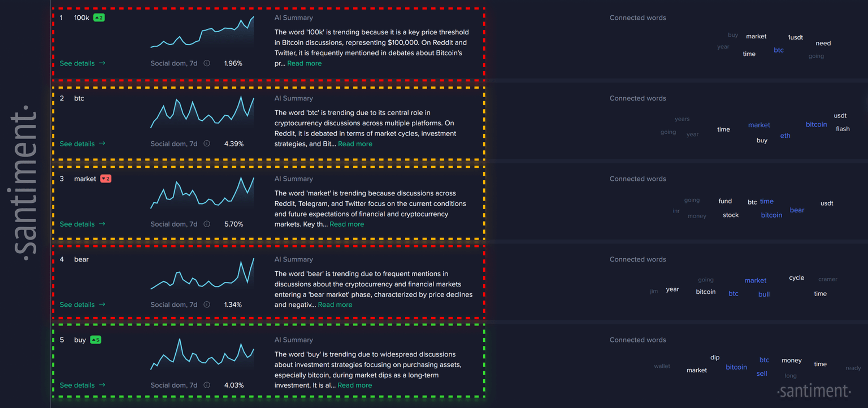Open See details for bear
The height and width of the screenshot is (408, 868).
pos(83,305)
